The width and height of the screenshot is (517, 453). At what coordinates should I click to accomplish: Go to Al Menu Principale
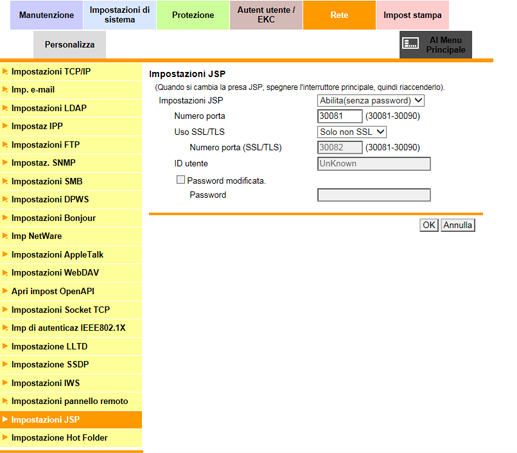(436, 45)
